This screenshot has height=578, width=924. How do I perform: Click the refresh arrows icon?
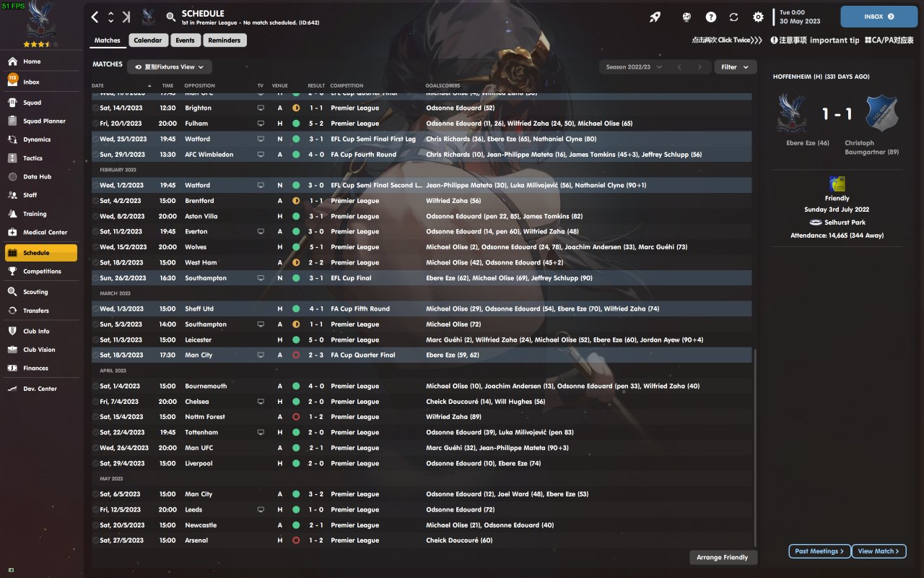(x=734, y=17)
